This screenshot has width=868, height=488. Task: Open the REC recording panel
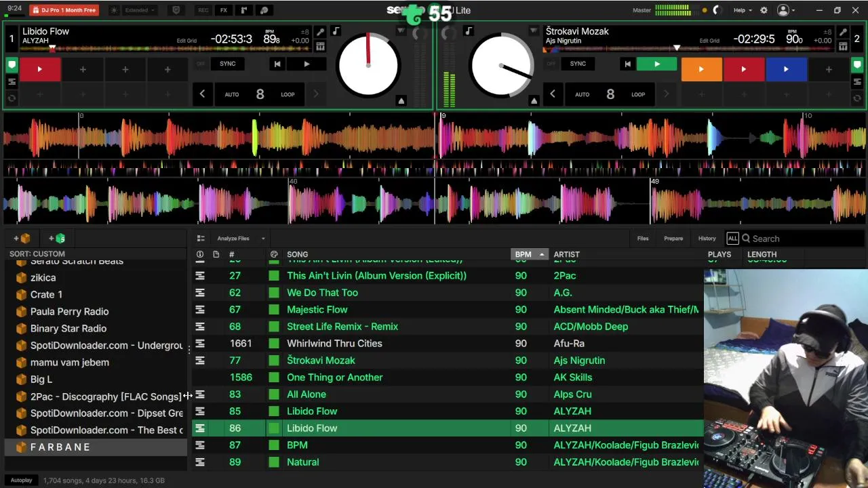click(203, 10)
